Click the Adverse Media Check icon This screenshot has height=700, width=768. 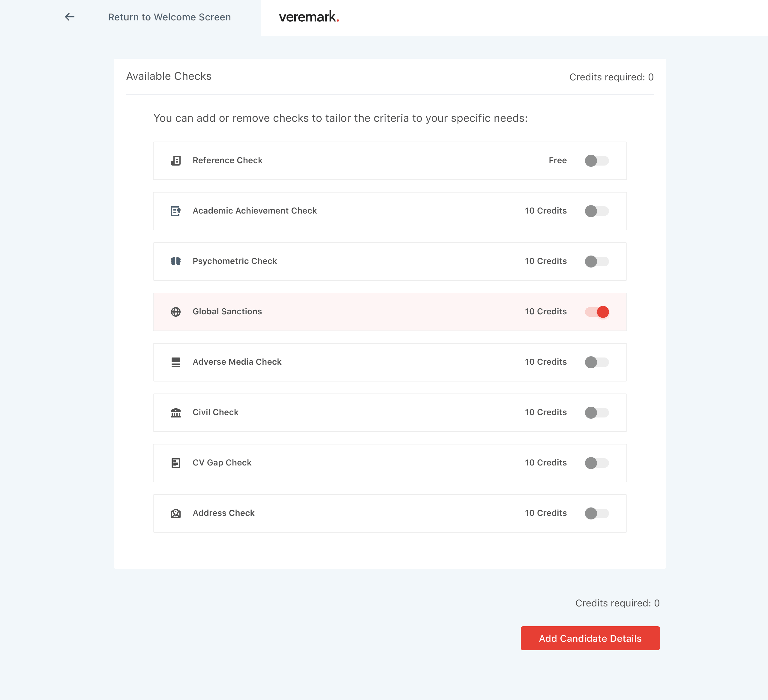click(175, 362)
